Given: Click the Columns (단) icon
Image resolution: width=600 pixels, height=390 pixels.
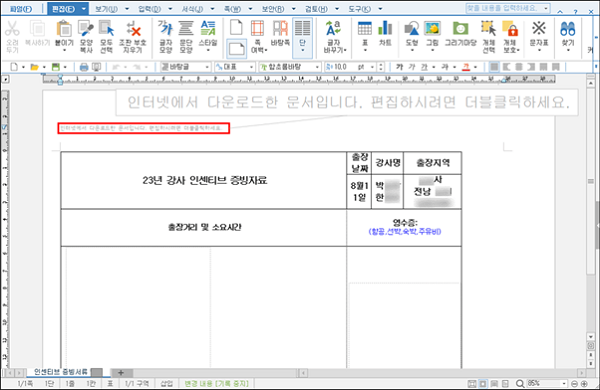Looking at the screenshot, I should click(302, 37).
